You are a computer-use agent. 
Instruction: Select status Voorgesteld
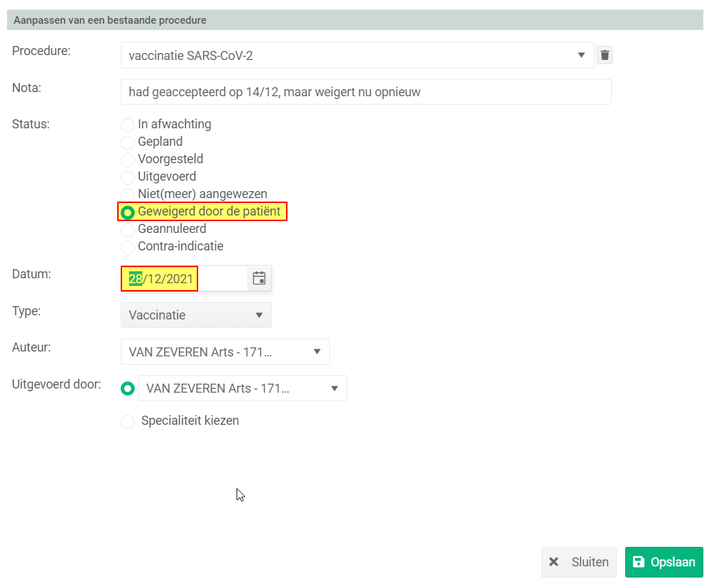[x=127, y=160]
